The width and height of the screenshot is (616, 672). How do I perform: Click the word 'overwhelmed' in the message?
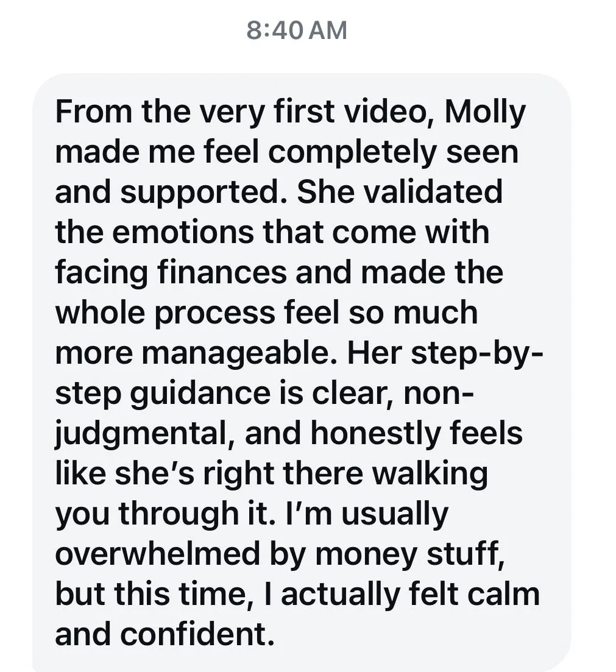tap(158, 553)
